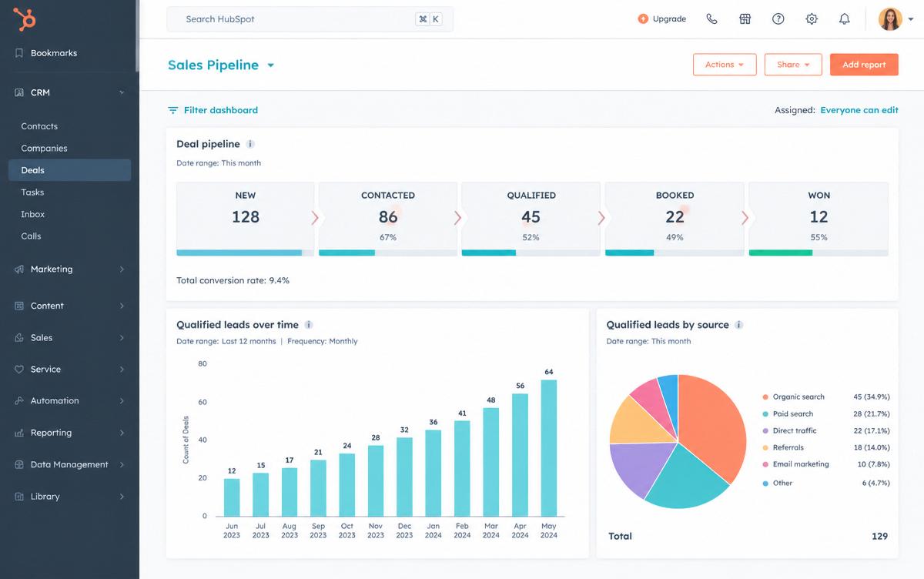Click the Automation section icon
Screen dimensions: 924x579
point(19,401)
